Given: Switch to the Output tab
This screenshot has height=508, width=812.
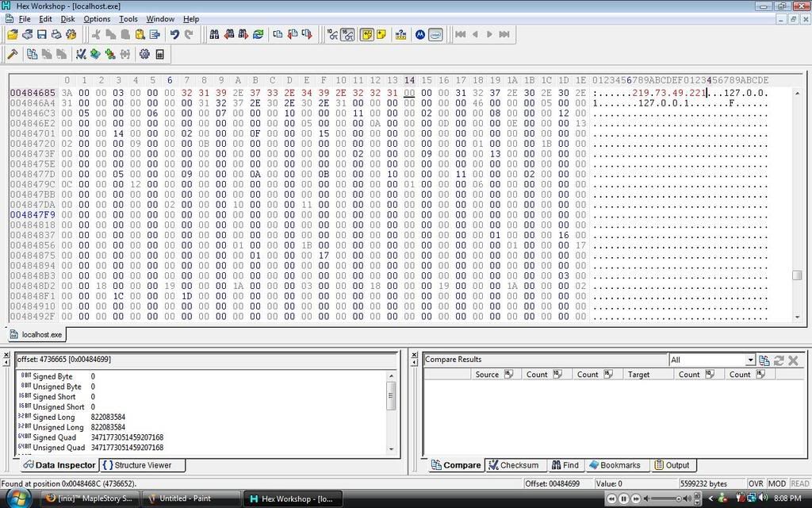Looking at the screenshot, I should [672, 465].
